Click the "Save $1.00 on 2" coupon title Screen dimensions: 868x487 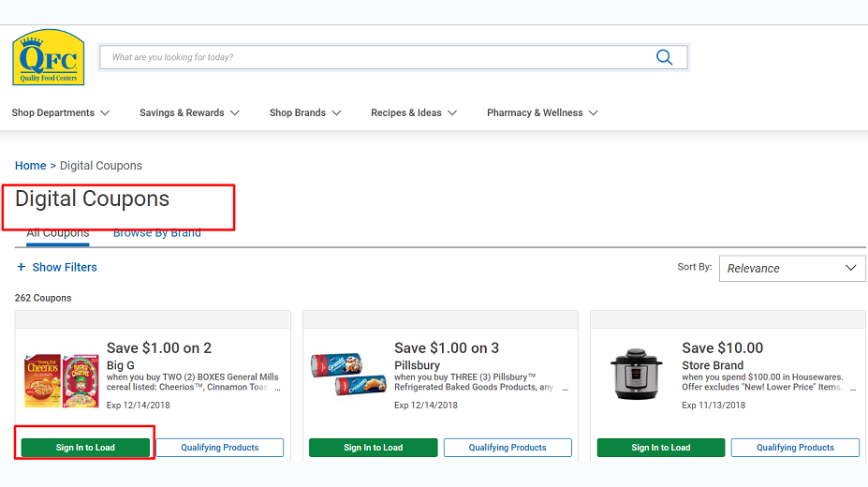click(159, 348)
